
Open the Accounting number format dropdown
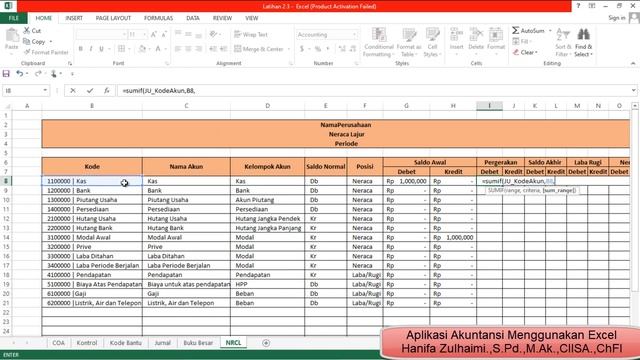pyautogui.click(x=354, y=35)
